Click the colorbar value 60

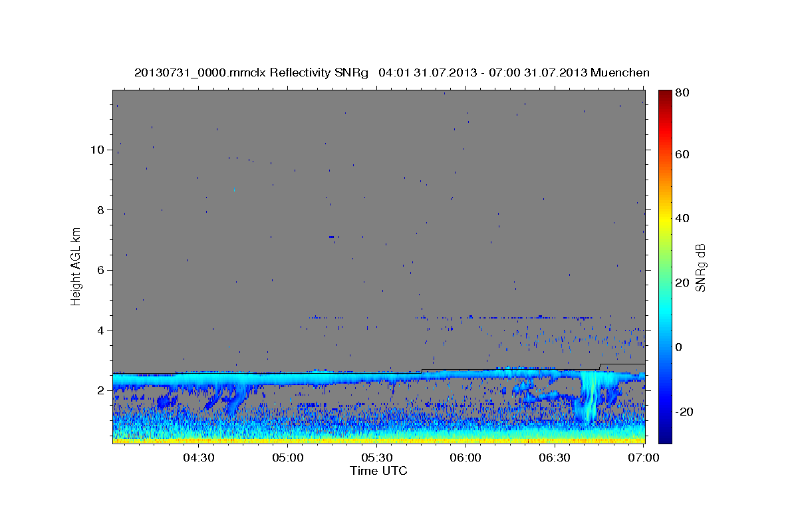[x=683, y=154]
